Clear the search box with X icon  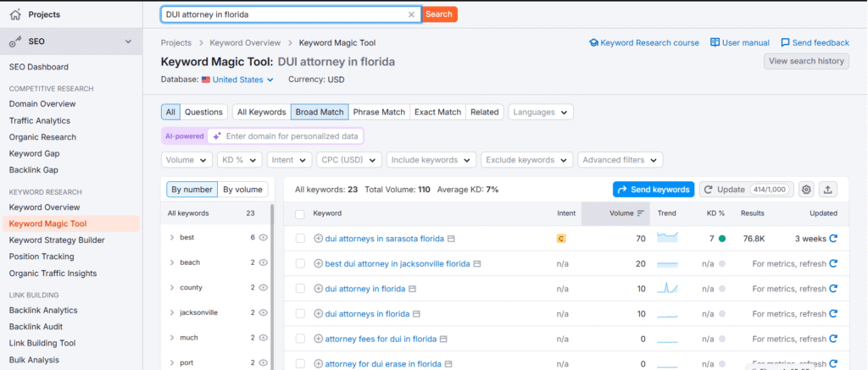pos(411,14)
